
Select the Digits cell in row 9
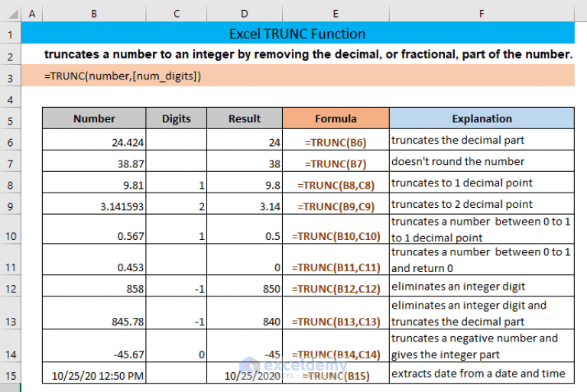tap(177, 204)
